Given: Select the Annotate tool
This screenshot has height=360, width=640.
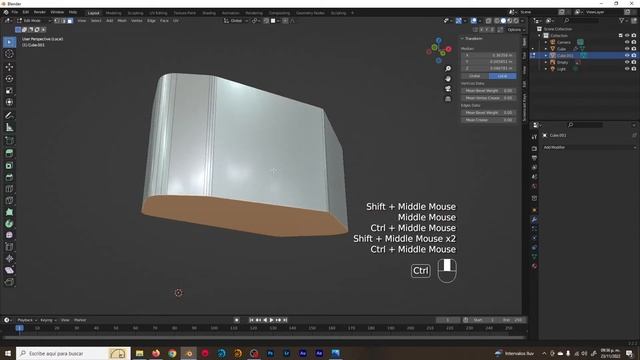Looking at the screenshot, I should click(x=9, y=116).
